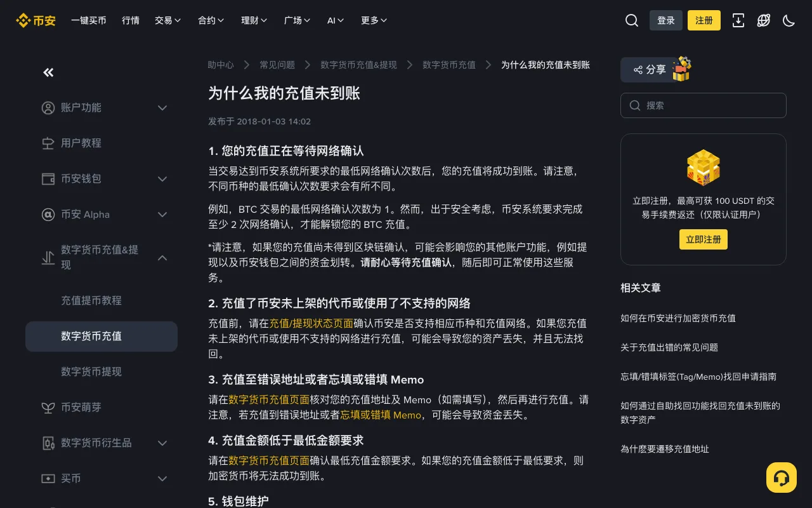Go to 行情 in top nav
The width and height of the screenshot is (812, 508).
[131, 20]
